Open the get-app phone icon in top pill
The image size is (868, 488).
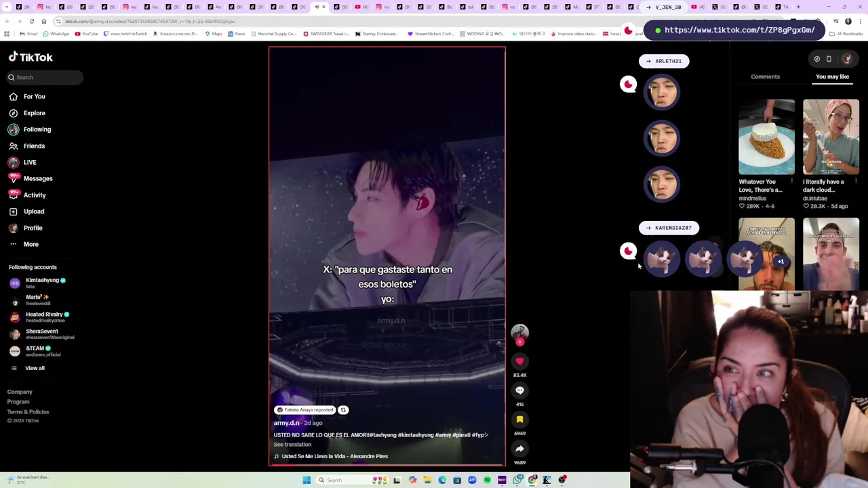pos(829,59)
